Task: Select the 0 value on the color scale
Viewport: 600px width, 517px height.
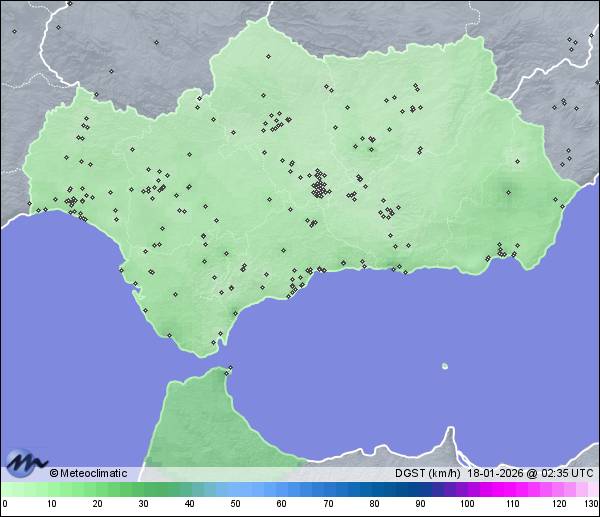Action: tap(5, 504)
